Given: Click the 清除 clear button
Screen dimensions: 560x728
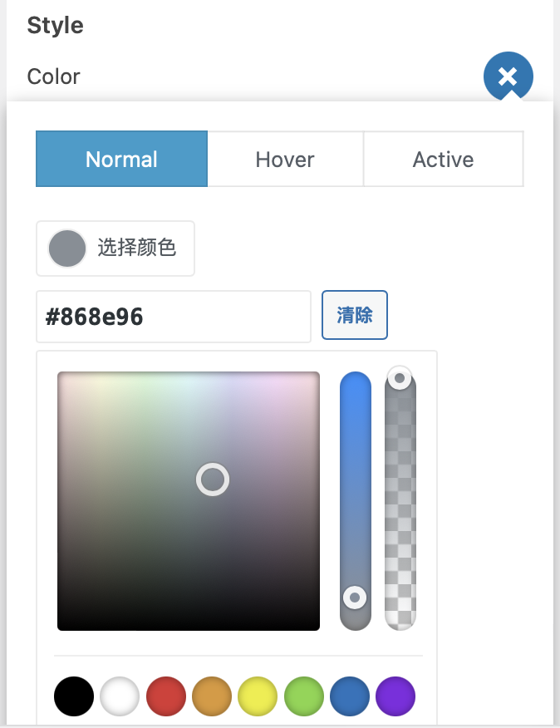Looking at the screenshot, I should point(355,315).
